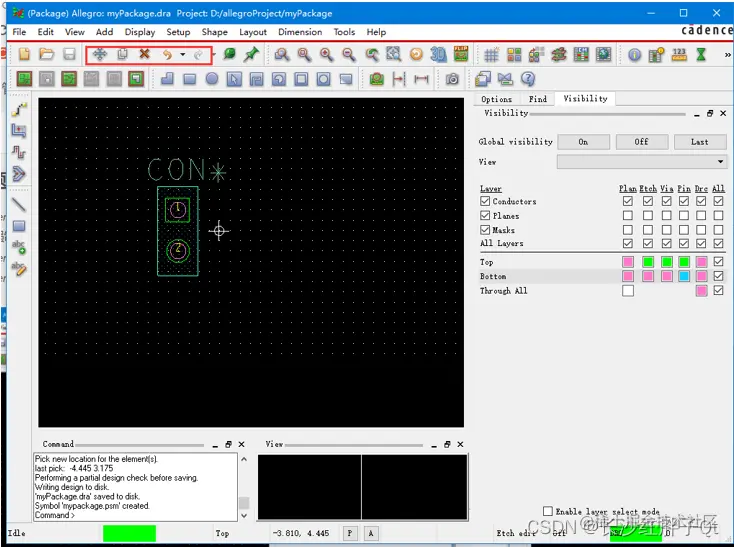Expand the undo history dropdown arrow

click(x=183, y=55)
